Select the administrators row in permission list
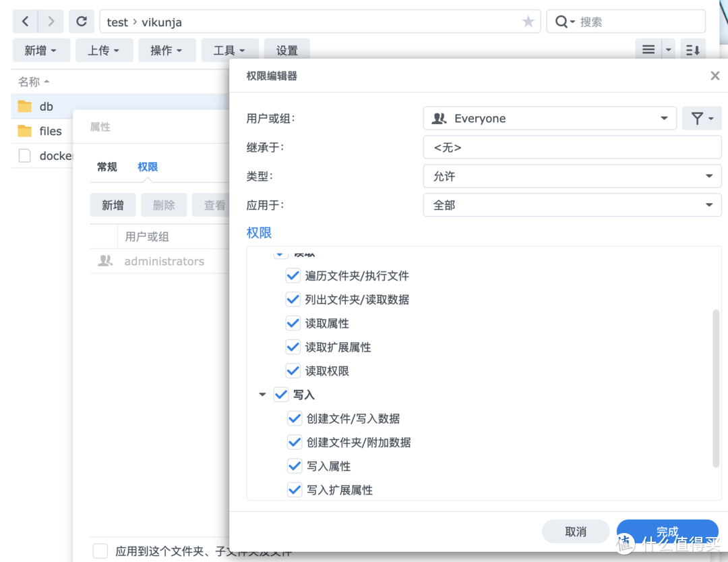Viewport: 728px width, 562px height. tap(164, 261)
